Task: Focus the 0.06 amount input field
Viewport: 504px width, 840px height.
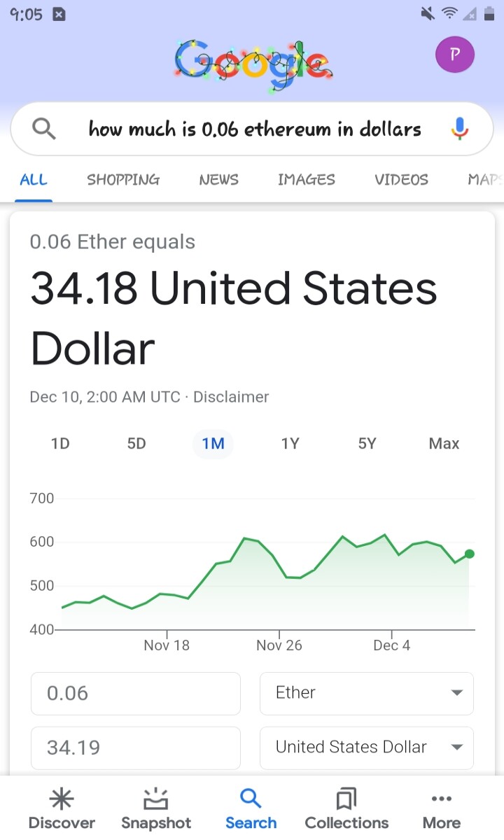Action: pyautogui.click(x=136, y=693)
